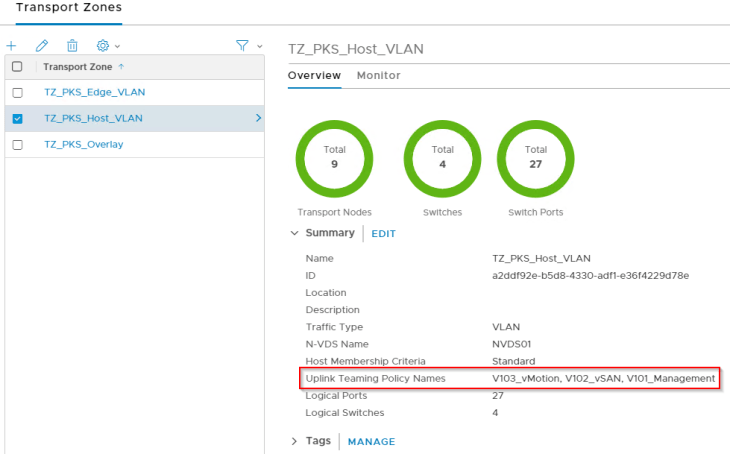Click the add transport zone plus icon
730x454 pixels.
(11, 46)
